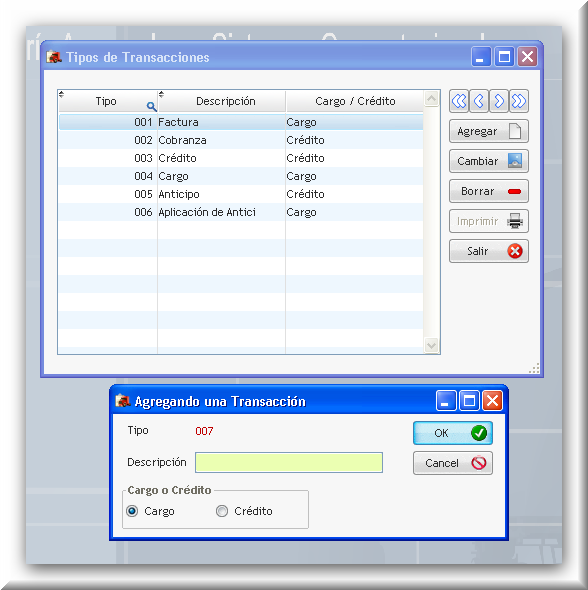Click the Cancel button
The image size is (588, 590).
click(453, 463)
